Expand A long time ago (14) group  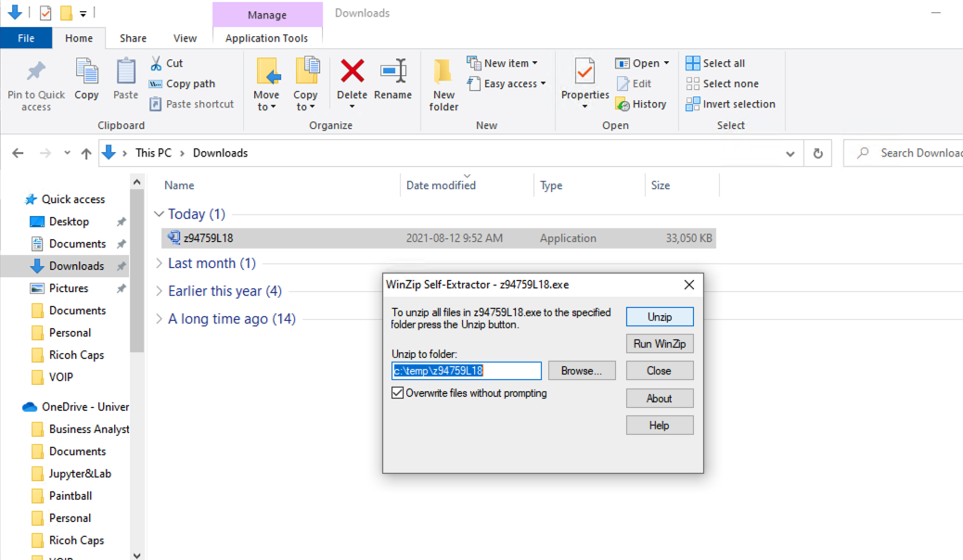click(159, 319)
